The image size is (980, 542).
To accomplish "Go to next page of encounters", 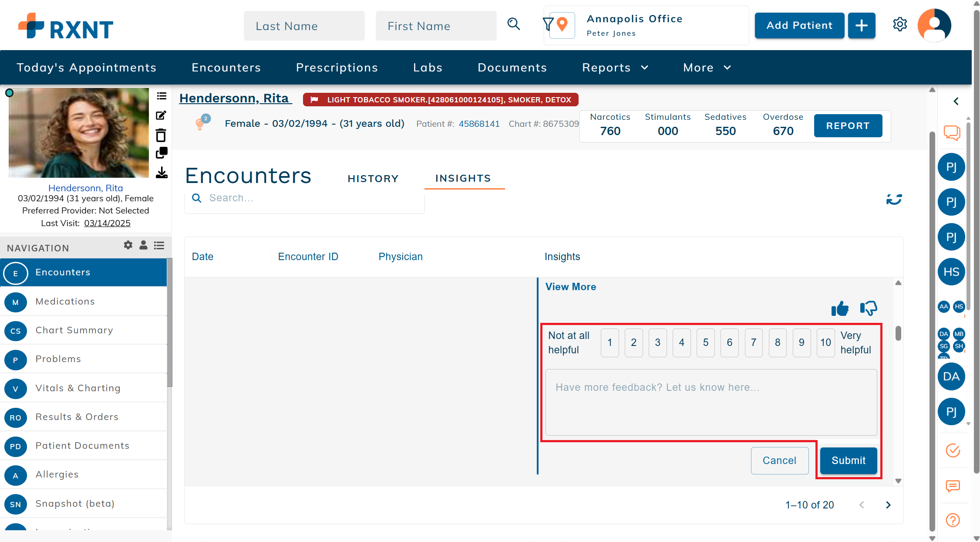I will tap(888, 505).
